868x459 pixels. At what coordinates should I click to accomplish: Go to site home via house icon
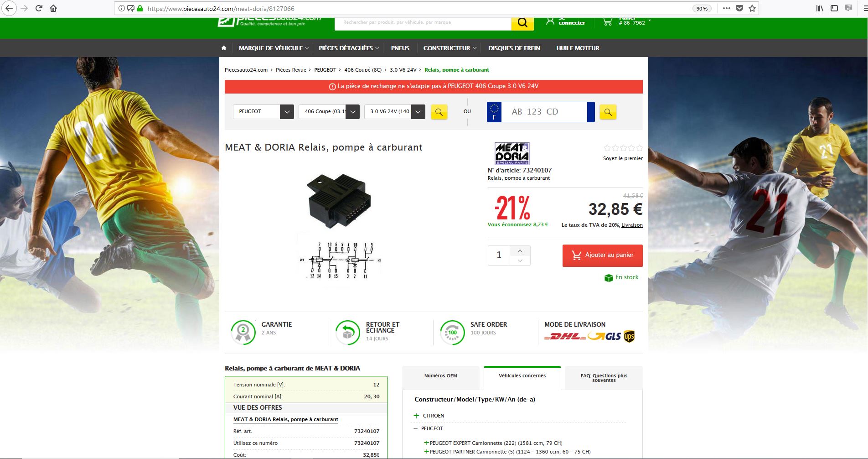pyautogui.click(x=224, y=48)
